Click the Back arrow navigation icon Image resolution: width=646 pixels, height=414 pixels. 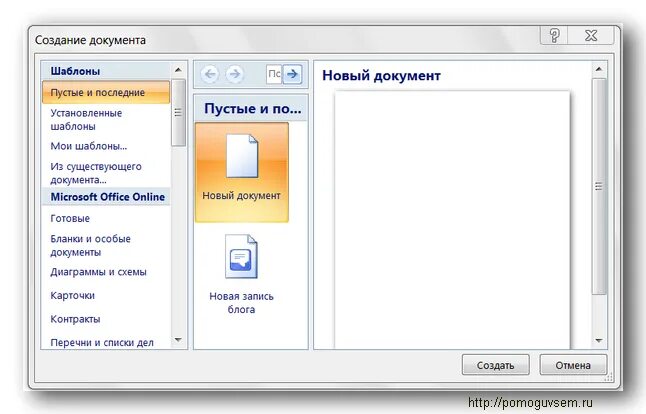pos(210,74)
